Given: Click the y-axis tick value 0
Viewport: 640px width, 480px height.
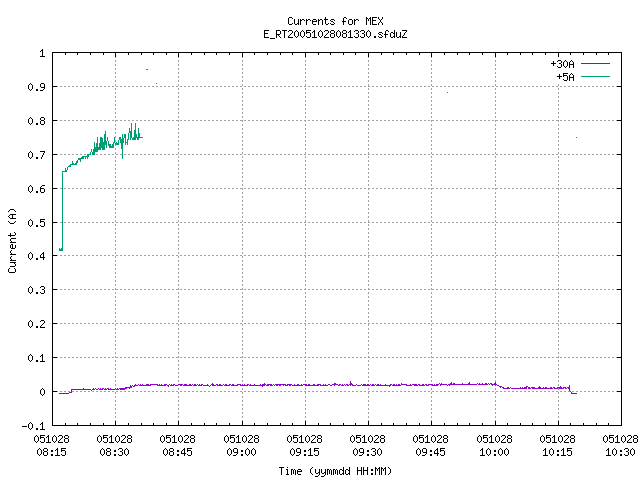Looking at the screenshot, I should (x=42, y=392).
